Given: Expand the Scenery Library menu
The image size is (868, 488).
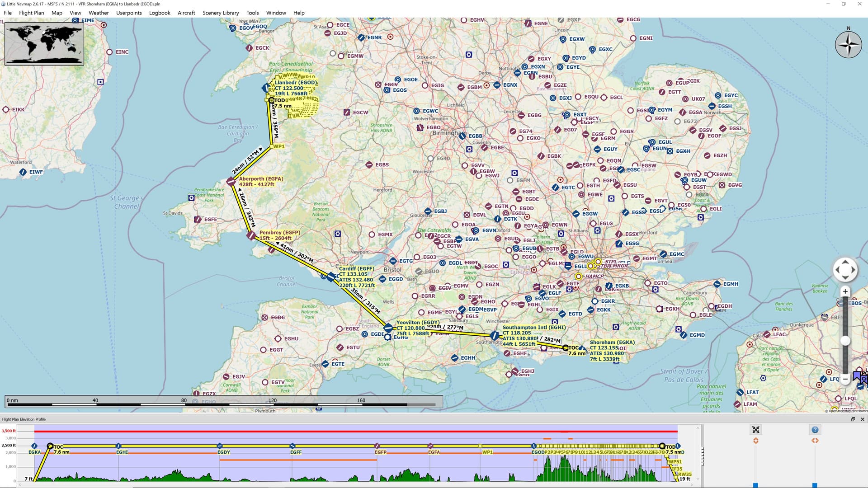Looking at the screenshot, I should [221, 13].
